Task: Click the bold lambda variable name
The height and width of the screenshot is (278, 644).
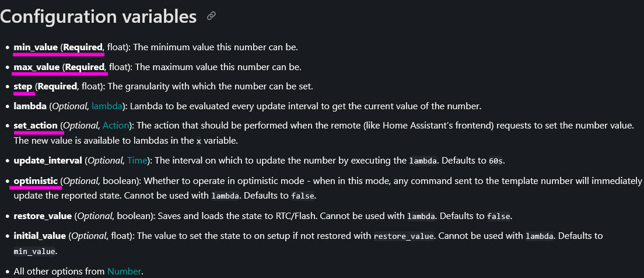Action: pyautogui.click(x=29, y=106)
